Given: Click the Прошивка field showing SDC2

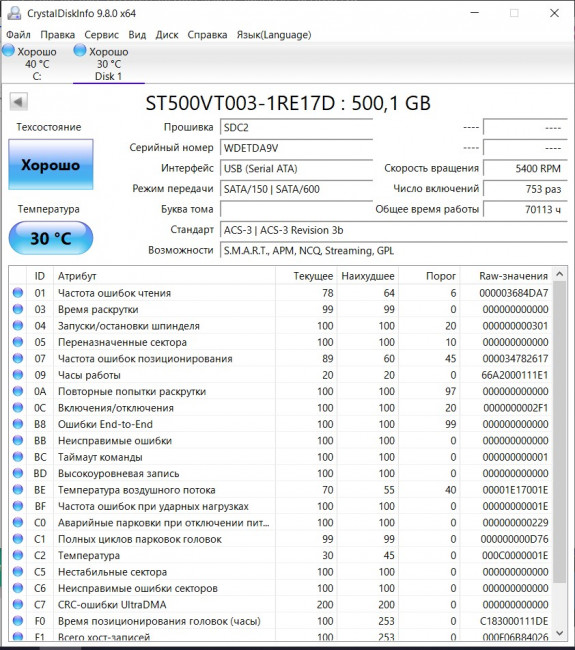Looking at the screenshot, I should [x=296, y=127].
